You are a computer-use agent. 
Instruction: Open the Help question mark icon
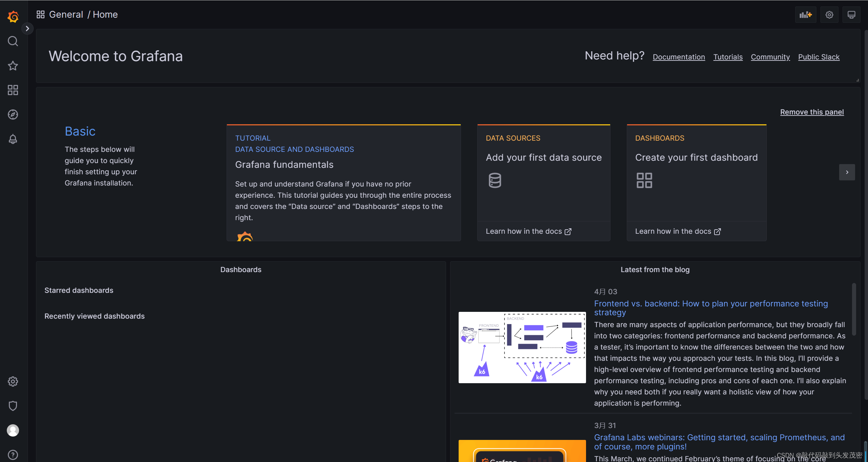13,455
